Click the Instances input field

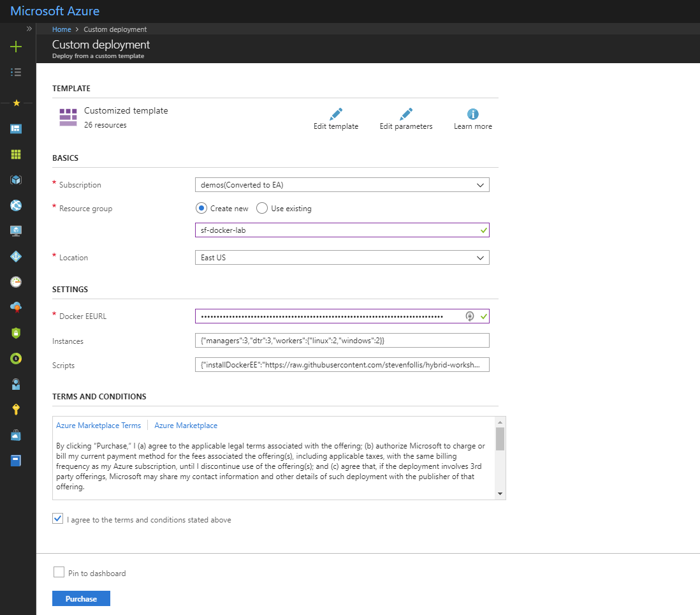coord(342,340)
